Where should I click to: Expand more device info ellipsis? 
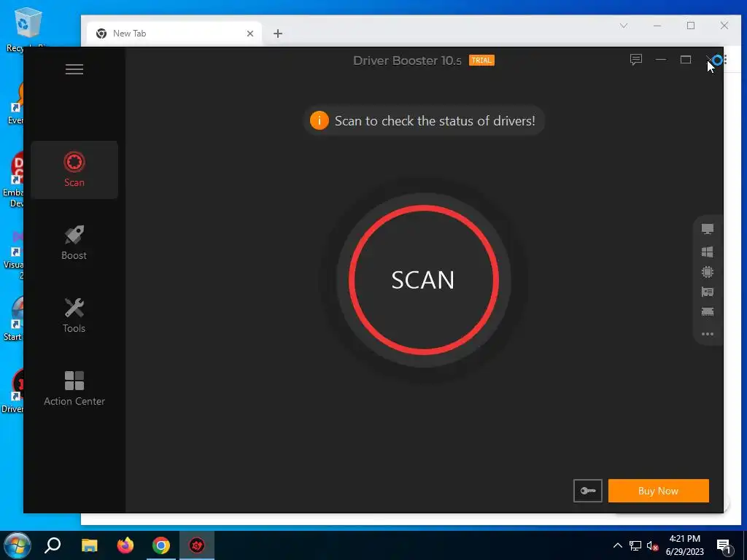708,334
